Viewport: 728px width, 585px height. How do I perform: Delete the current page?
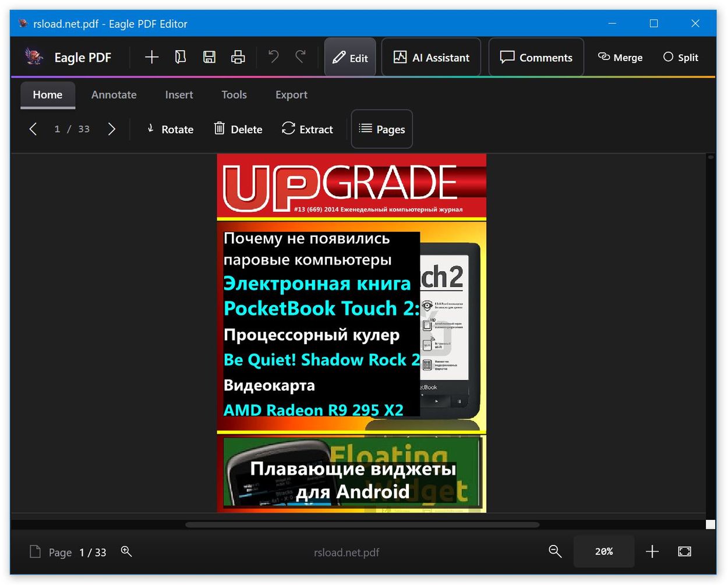tap(238, 129)
